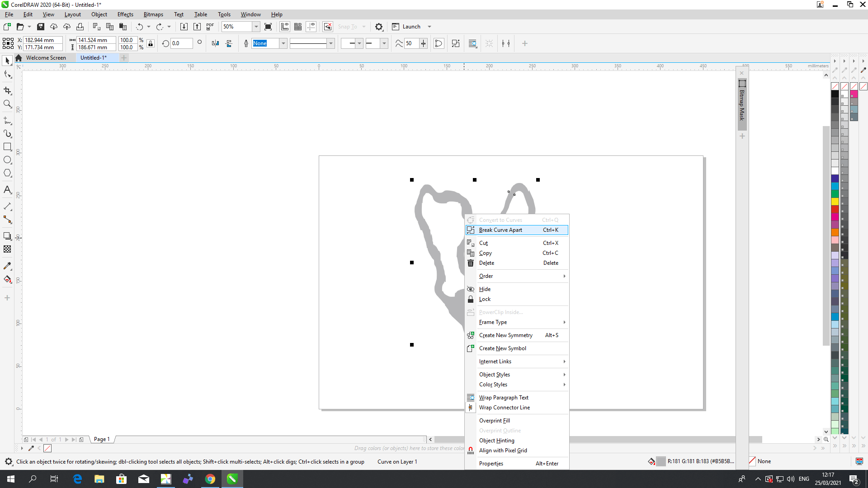Open the zoom level 50% dropdown
This screenshot has height=488, width=868.
click(x=256, y=27)
